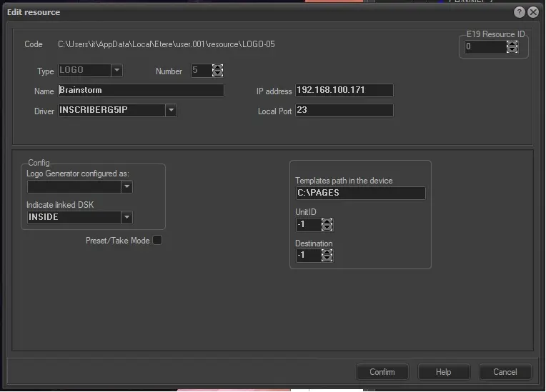This screenshot has width=546, height=392.
Task: Open the Driver dropdown list
Action: [x=171, y=111]
